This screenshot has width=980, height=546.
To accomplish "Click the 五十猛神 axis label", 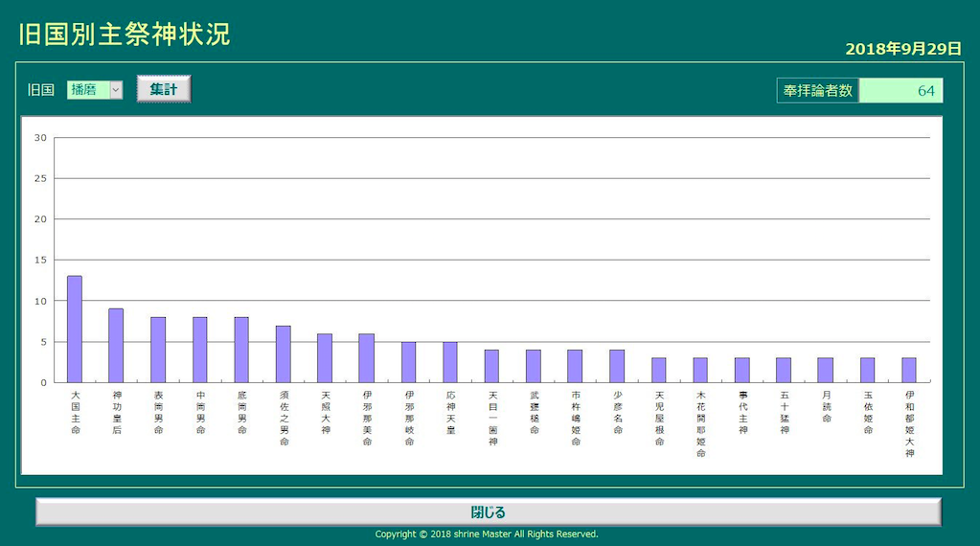I will click(x=785, y=412).
